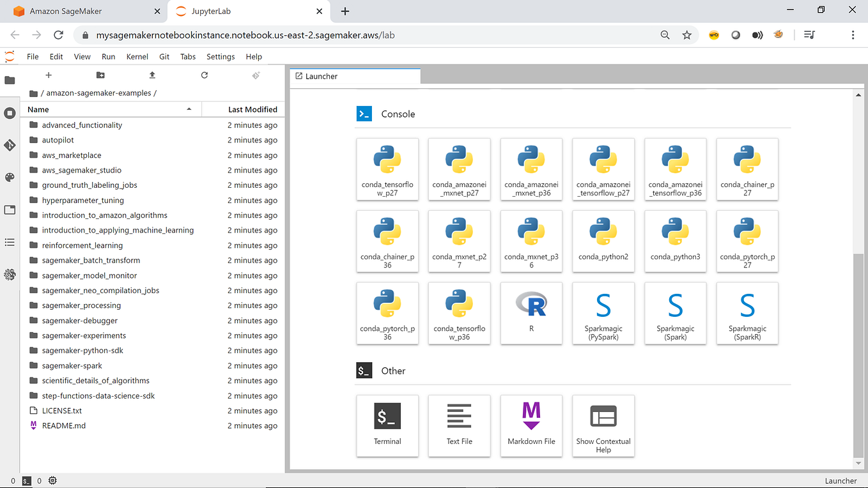This screenshot has height=488, width=868.
Task: Bookmark the page using the star icon
Action: pos(686,35)
